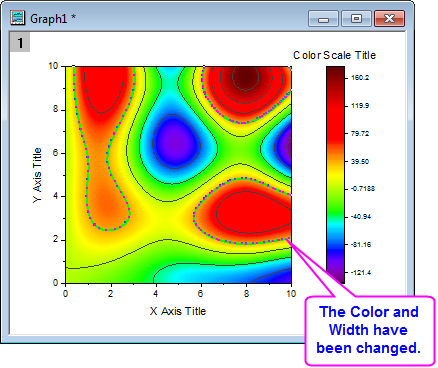Screen dimensions: 438x368
Task: Click the color scale bar
Action: point(335,175)
